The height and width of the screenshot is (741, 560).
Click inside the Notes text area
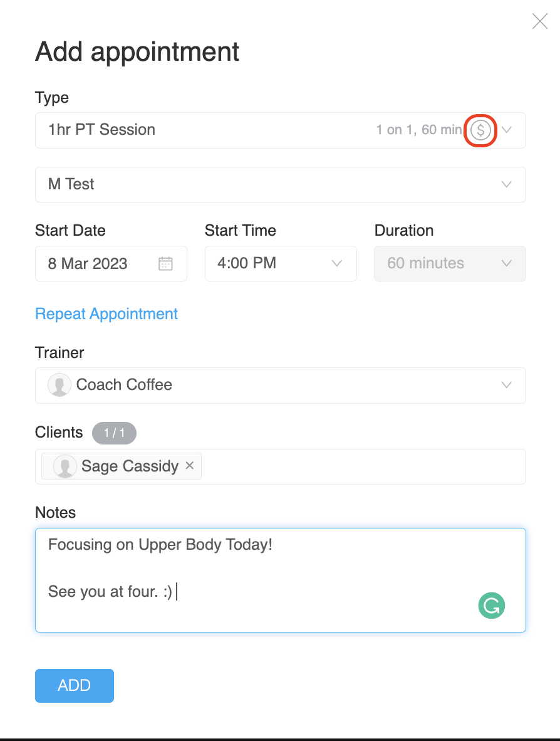280,580
